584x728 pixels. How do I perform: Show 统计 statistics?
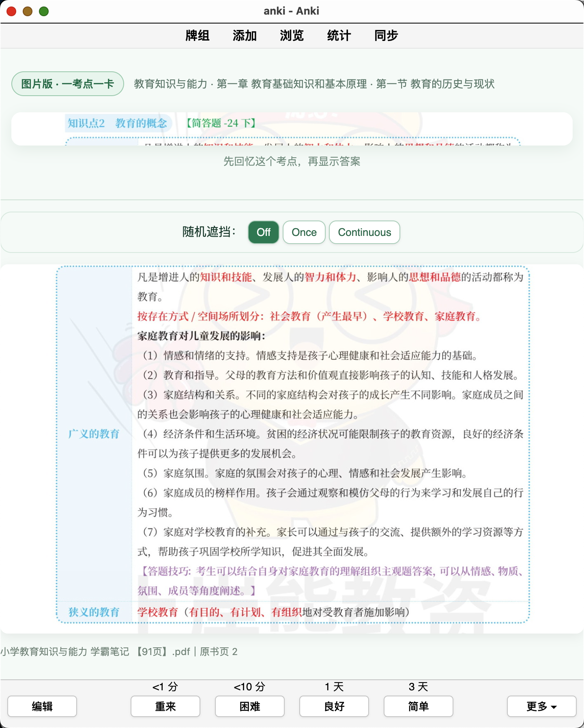pos(339,36)
